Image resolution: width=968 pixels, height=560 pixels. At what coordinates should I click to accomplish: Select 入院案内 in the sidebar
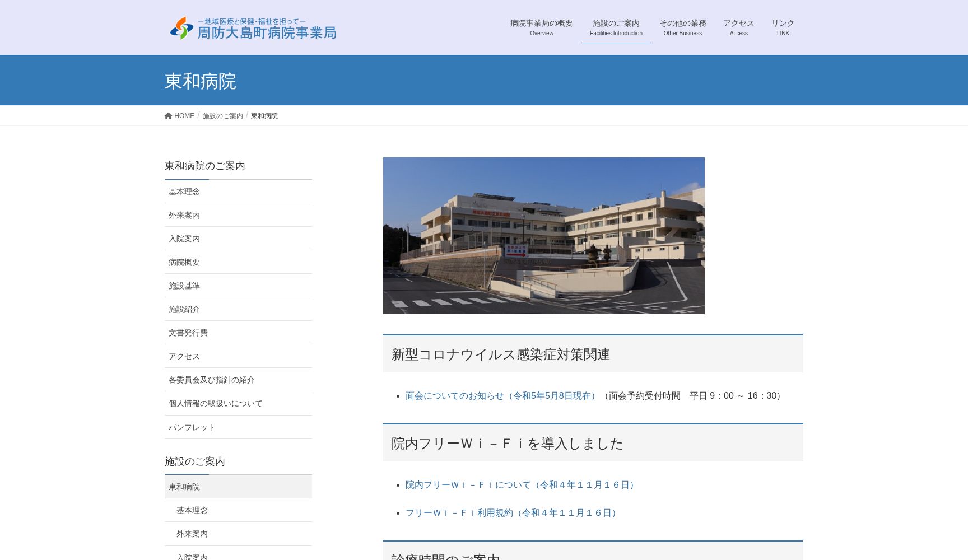pyautogui.click(x=184, y=239)
